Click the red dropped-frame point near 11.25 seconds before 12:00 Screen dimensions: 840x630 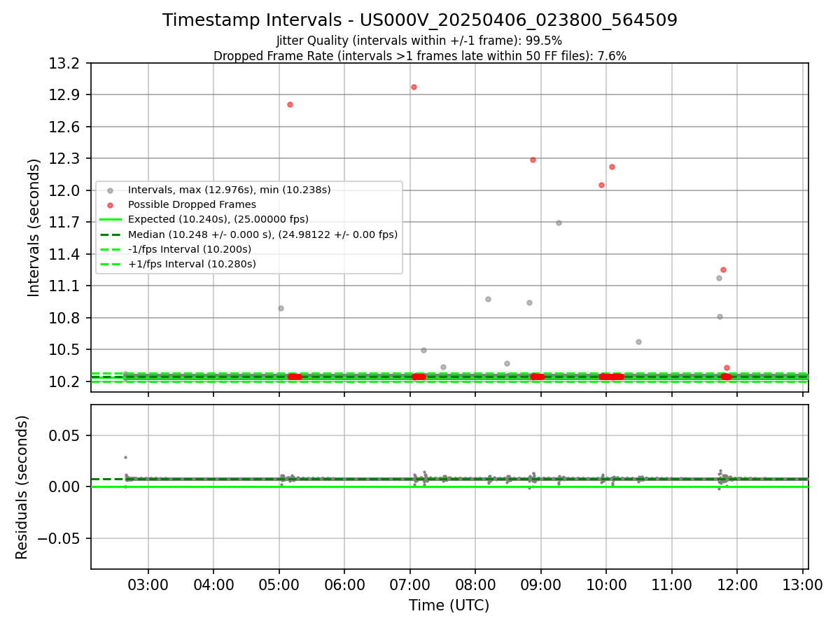tap(723, 269)
